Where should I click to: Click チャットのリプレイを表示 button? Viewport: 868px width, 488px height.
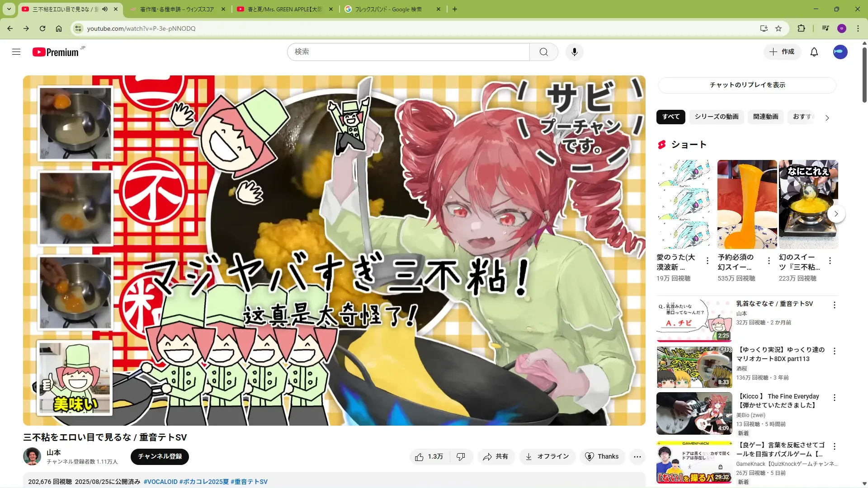(x=747, y=85)
